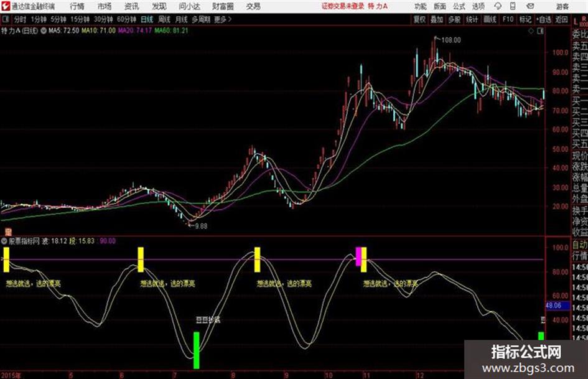Click the 统计 statistics button
Image resolution: width=588 pixels, height=379 pixels.
(x=472, y=19)
